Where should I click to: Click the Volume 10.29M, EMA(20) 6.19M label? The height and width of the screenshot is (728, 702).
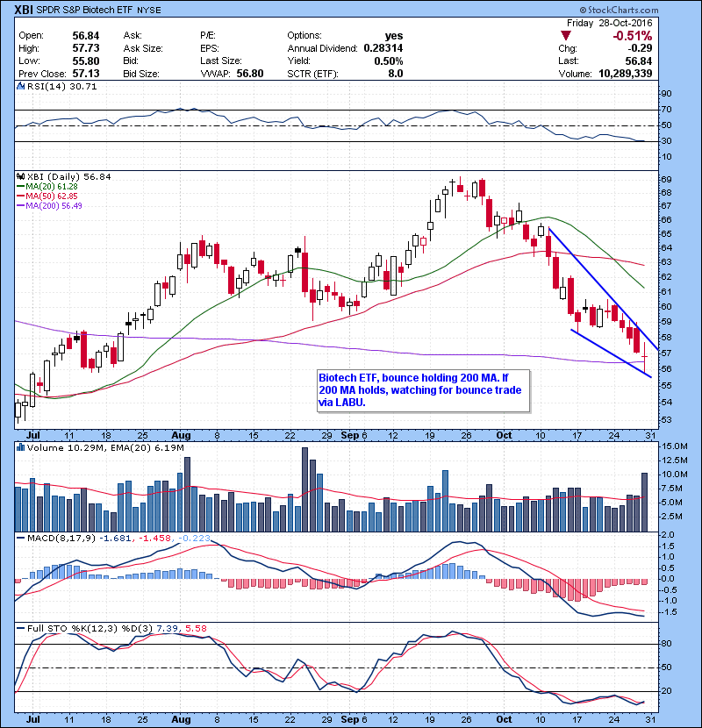click(x=105, y=447)
